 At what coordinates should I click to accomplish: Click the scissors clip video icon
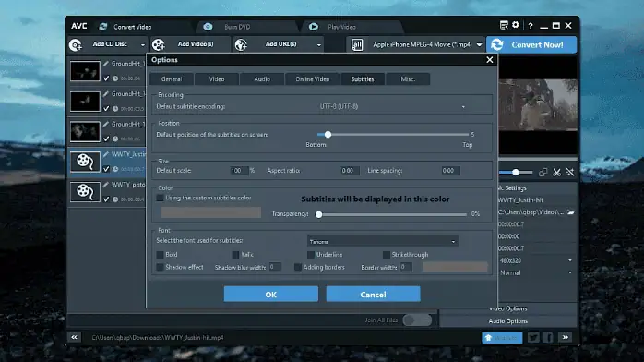pos(556,172)
